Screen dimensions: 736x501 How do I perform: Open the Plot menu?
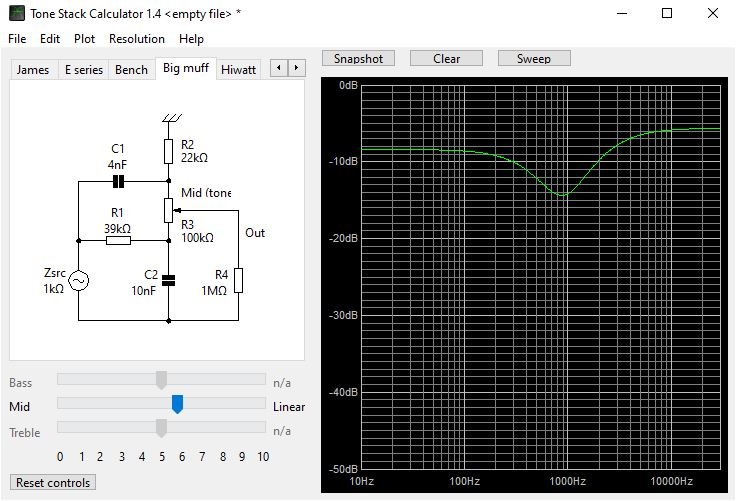coord(84,39)
